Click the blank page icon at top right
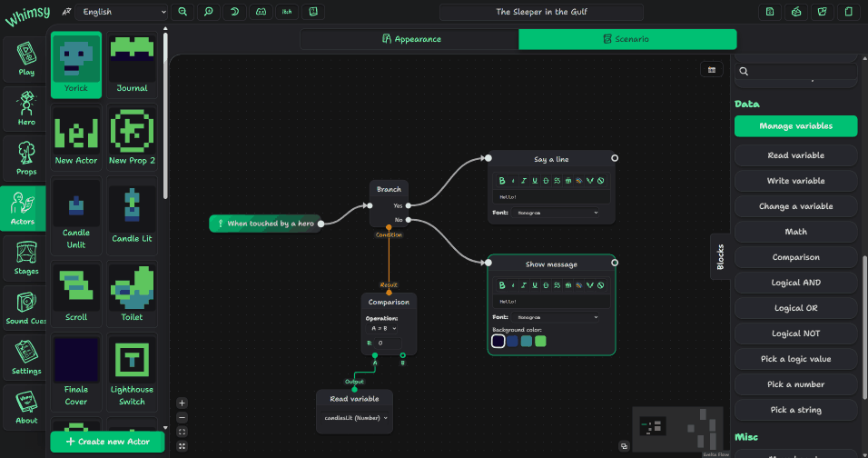 point(849,12)
